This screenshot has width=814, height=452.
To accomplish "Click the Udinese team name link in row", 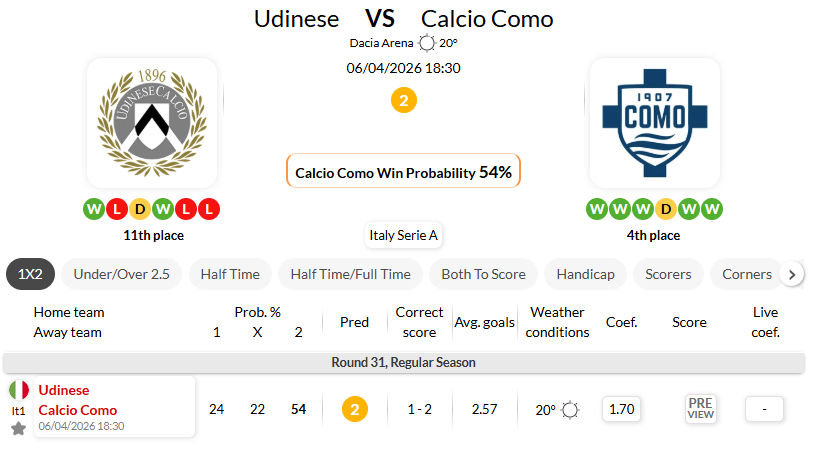I will coord(64,390).
